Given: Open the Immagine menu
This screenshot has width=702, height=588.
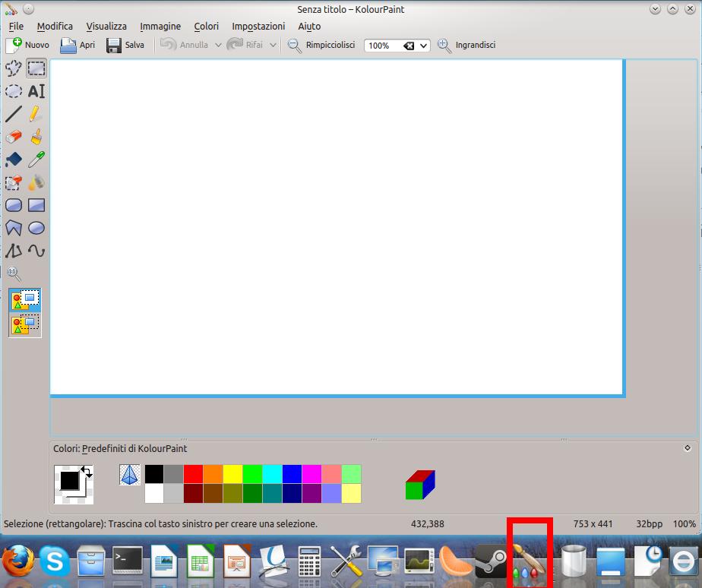Looking at the screenshot, I should 160,26.
